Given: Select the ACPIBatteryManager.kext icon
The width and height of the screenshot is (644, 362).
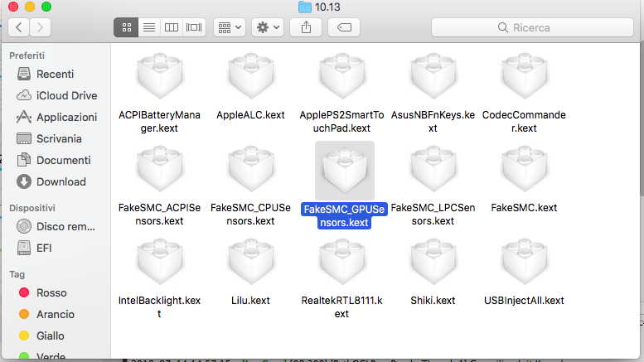Looking at the screenshot, I should click(160, 76).
